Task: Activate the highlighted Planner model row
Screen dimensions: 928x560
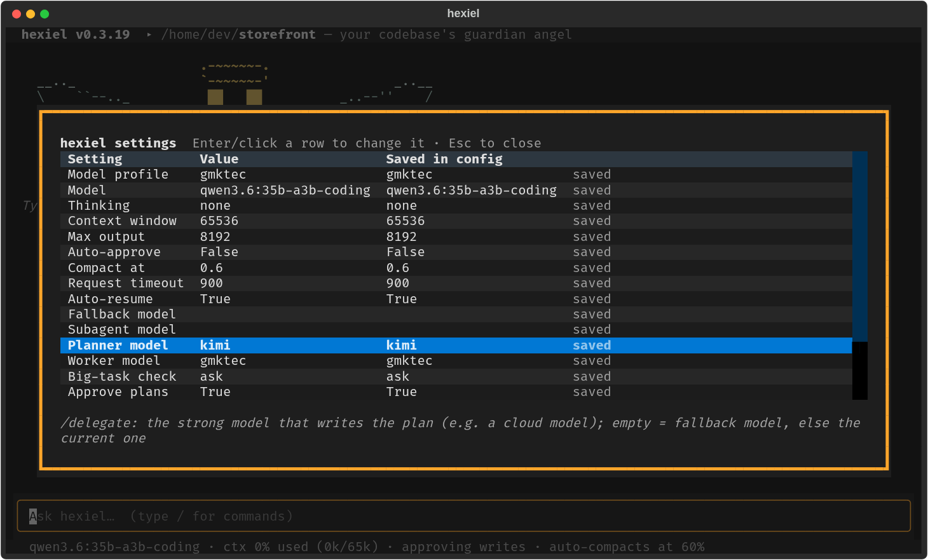Action: click(x=456, y=346)
